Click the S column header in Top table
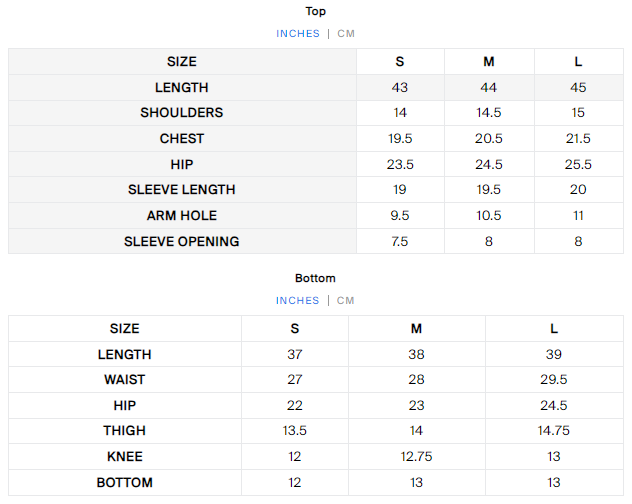Viewport: 632px width, 504px height. click(400, 62)
